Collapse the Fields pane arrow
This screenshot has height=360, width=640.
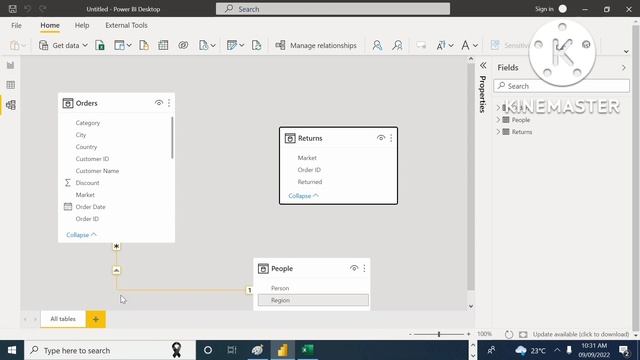click(x=624, y=68)
